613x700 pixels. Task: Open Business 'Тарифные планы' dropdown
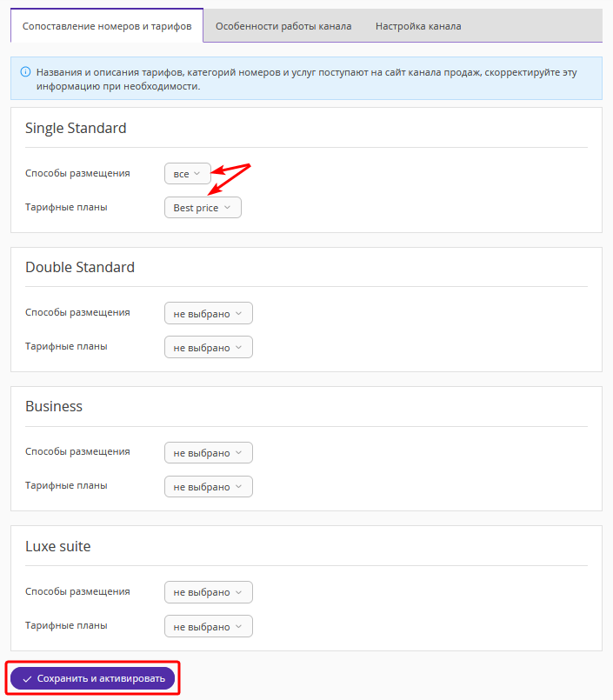point(209,487)
